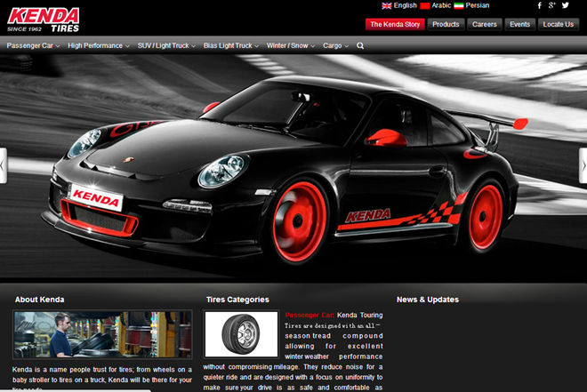Click the search magnifier icon
587x392 pixels.
pyautogui.click(x=360, y=45)
